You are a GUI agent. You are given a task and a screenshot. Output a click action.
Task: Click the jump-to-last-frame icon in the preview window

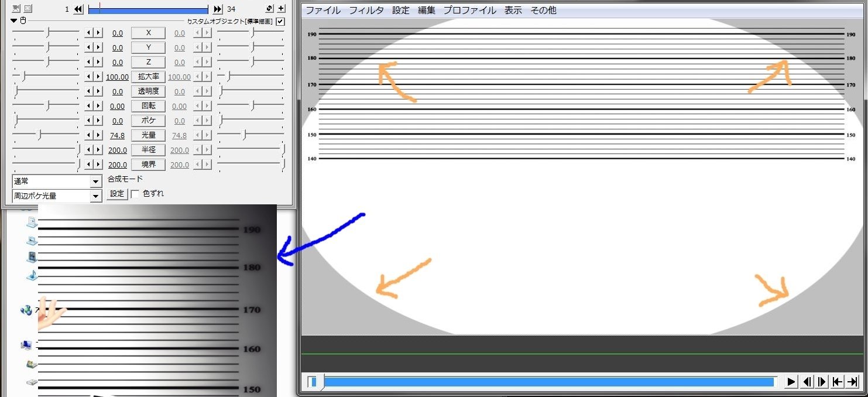pyautogui.click(x=852, y=381)
